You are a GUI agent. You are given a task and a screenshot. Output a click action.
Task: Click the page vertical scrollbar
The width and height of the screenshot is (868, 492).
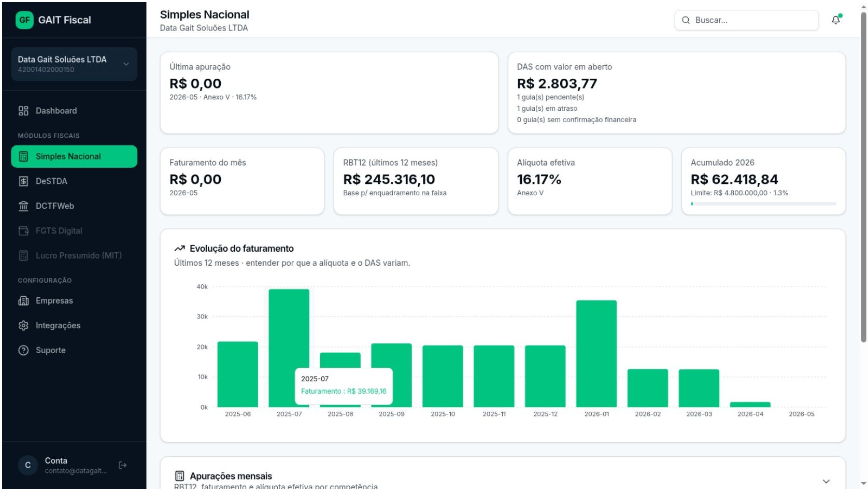(x=863, y=176)
